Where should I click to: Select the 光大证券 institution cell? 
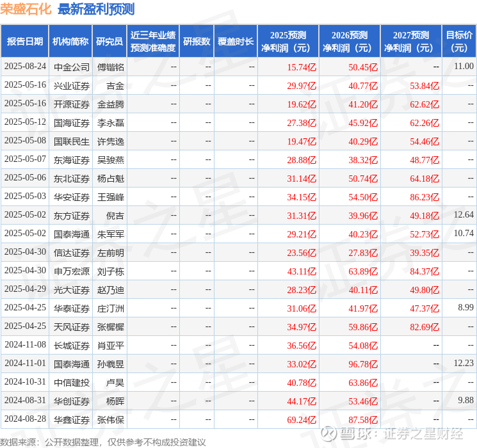tap(72, 290)
